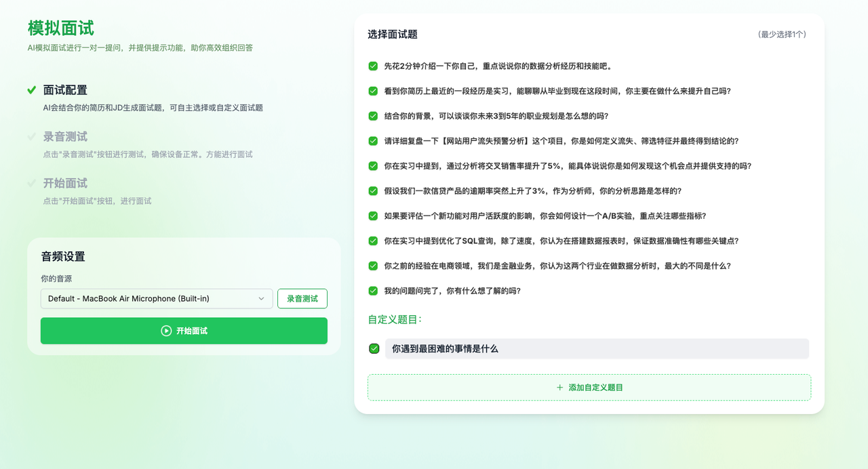Click the green checkmark icon beside 面试配置 step
The width and height of the screenshot is (868, 469).
30,89
